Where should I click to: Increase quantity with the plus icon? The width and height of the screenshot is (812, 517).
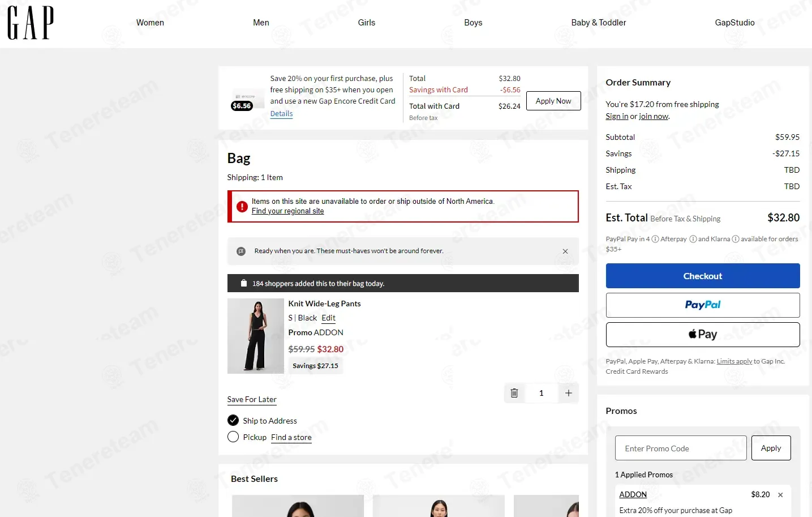click(x=569, y=393)
